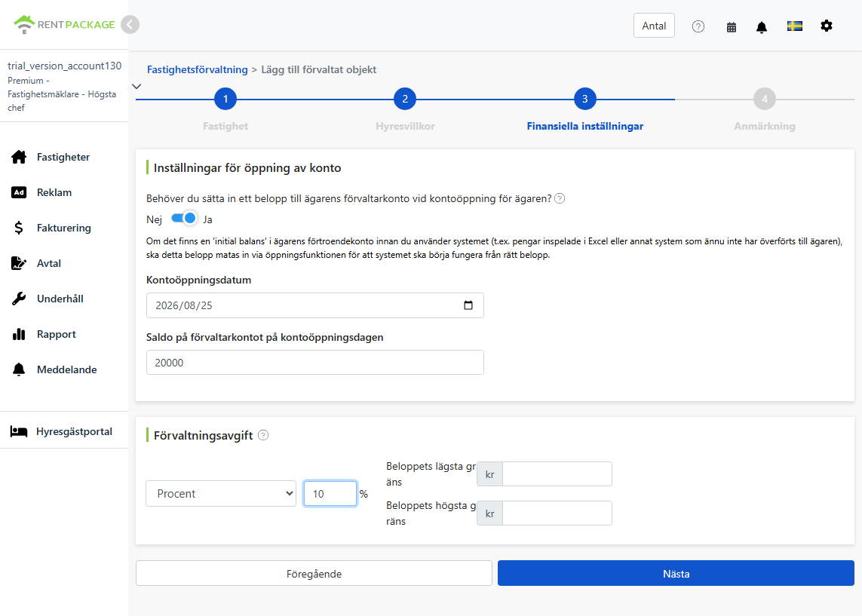The height and width of the screenshot is (616, 862).
Task: Open the date picker calendar icon
Action: pos(468,305)
